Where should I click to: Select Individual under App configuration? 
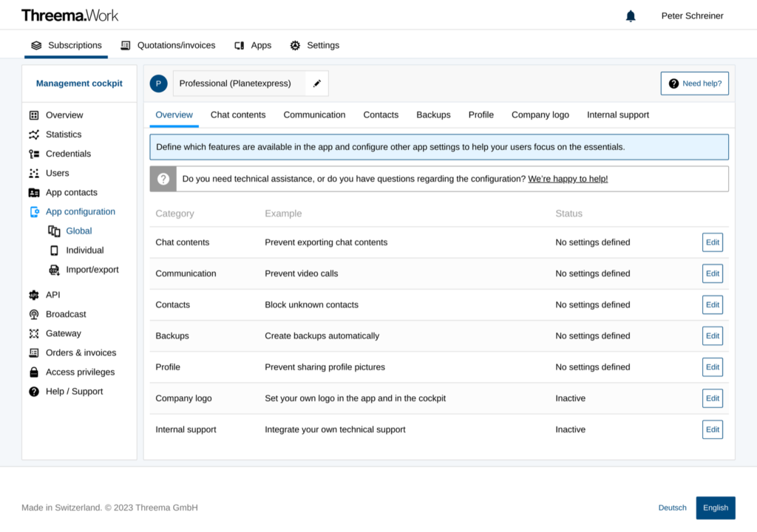(84, 250)
